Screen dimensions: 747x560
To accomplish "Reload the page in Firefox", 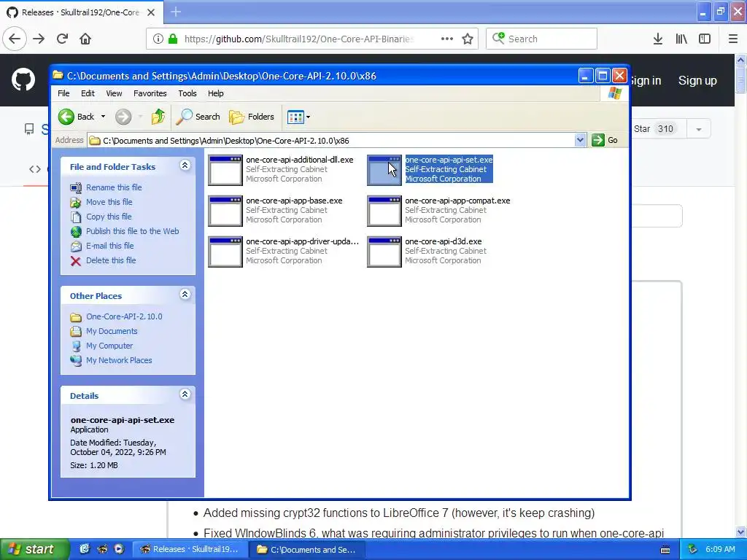I will 62,39.
